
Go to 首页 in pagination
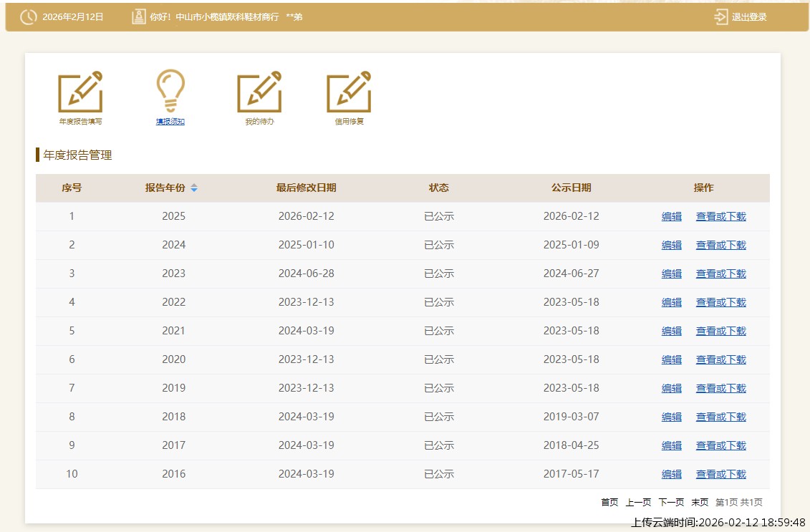pos(609,503)
